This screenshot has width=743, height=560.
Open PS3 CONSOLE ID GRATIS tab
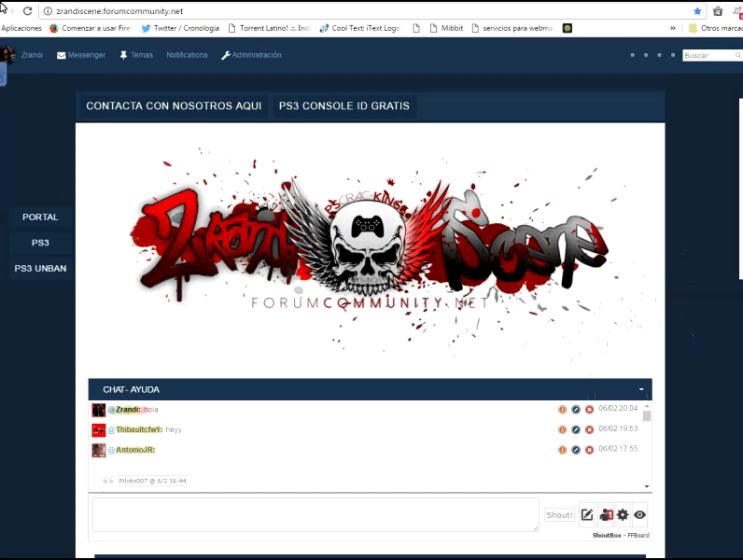(x=344, y=105)
